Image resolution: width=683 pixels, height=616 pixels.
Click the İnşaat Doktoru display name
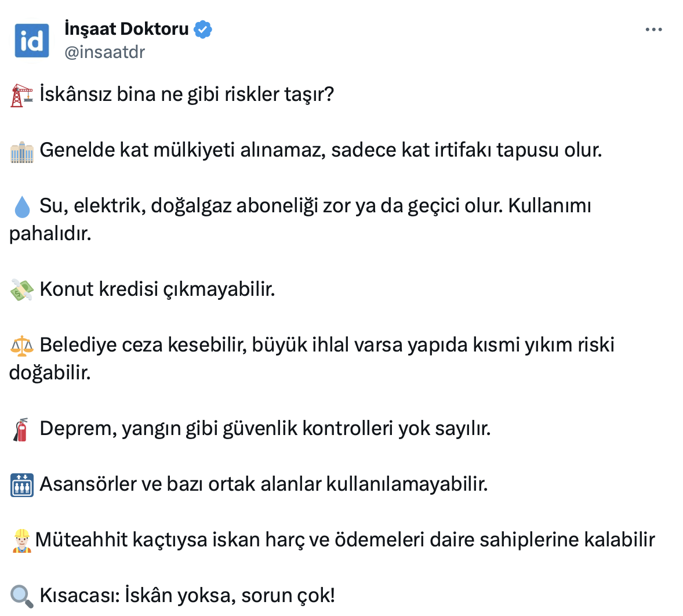pyautogui.click(x=126, y=28)
